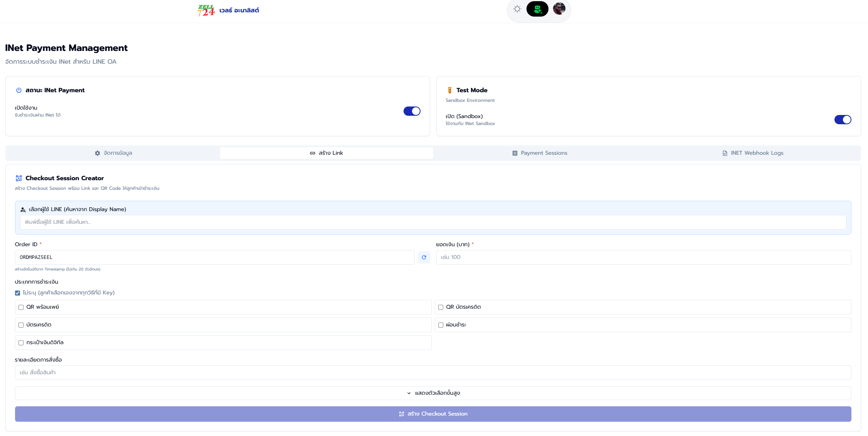The width and height of the screenshot is (868, 436).
Task: Click the INet Payment Management heading
Action: [66, 48]
